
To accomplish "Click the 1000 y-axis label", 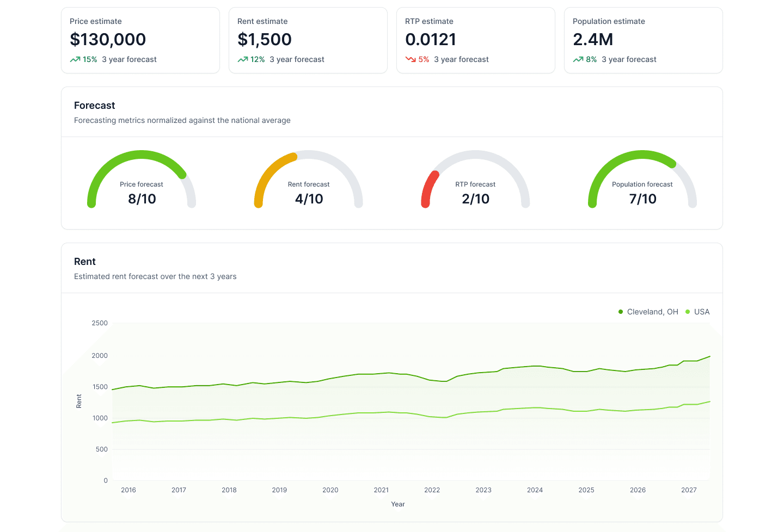I will pyautogui.click(x=100, y=418).
